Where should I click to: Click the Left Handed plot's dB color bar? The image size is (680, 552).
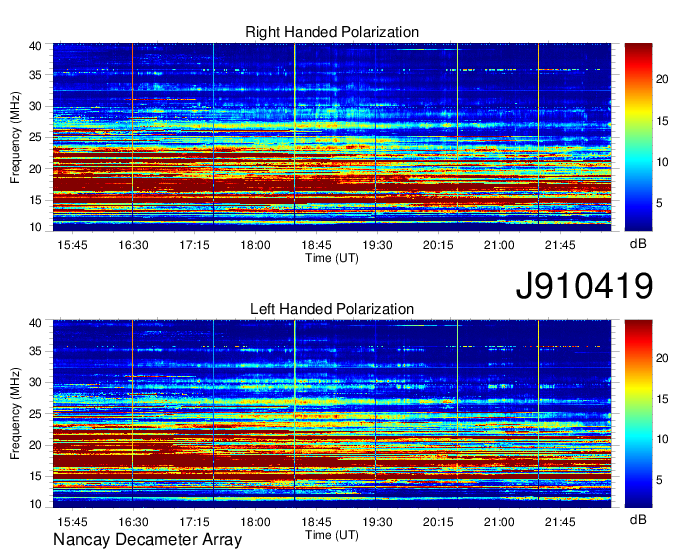(638, 414)
